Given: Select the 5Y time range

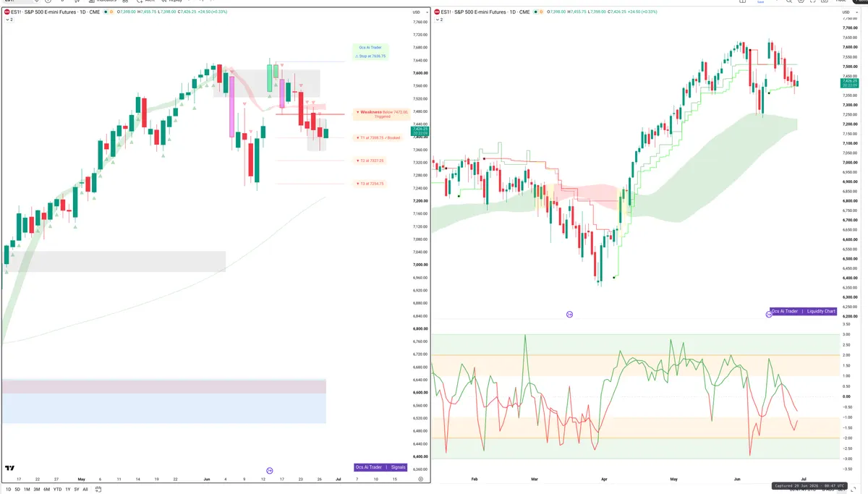Looking at the screenshot, I should [77, 489].
